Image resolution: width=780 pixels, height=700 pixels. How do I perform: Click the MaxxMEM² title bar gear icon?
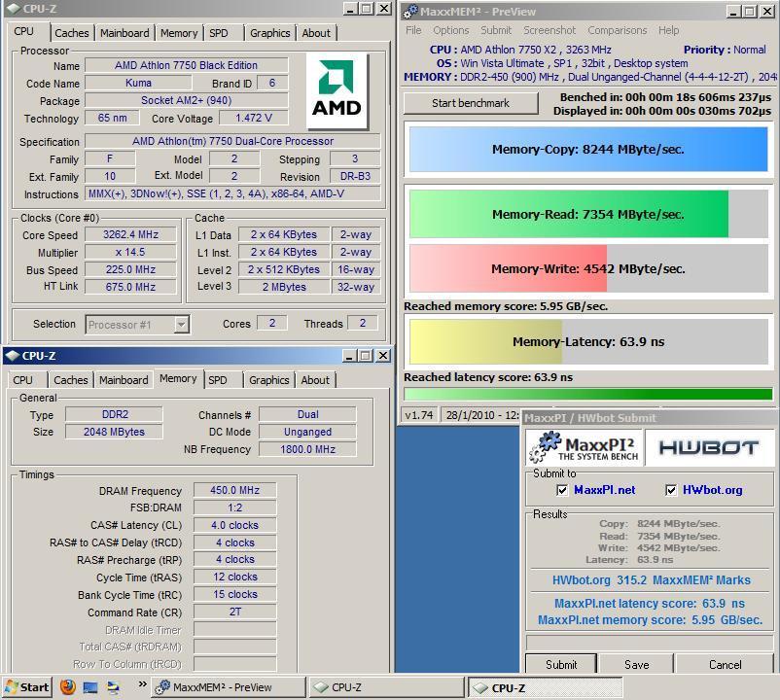pyautogui.click(x=409, y=11)
